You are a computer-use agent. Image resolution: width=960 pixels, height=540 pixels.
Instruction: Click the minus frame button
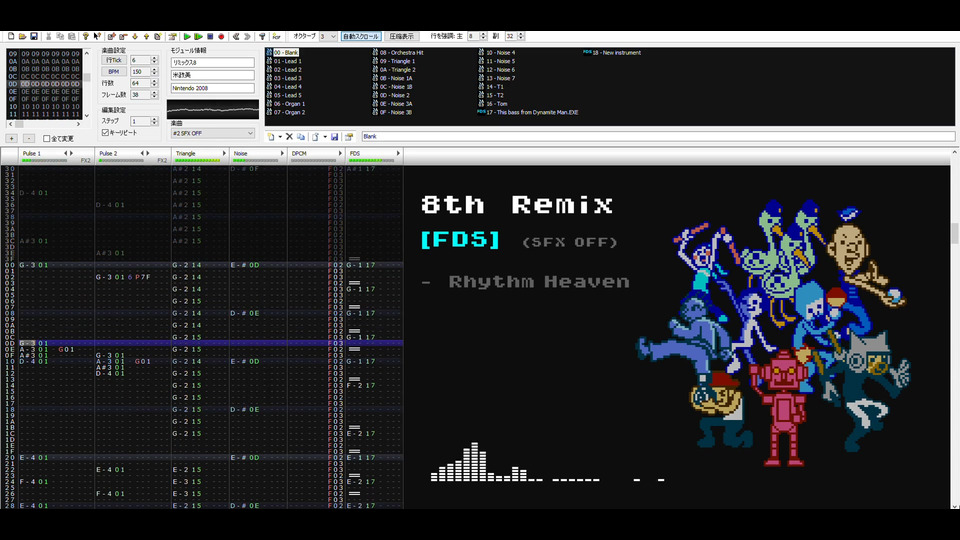click(29, 138)
